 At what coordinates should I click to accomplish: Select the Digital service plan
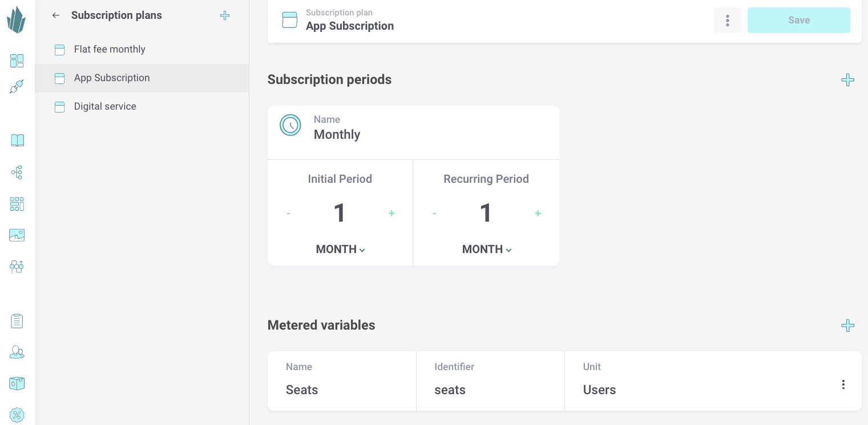tap(105, 107)
